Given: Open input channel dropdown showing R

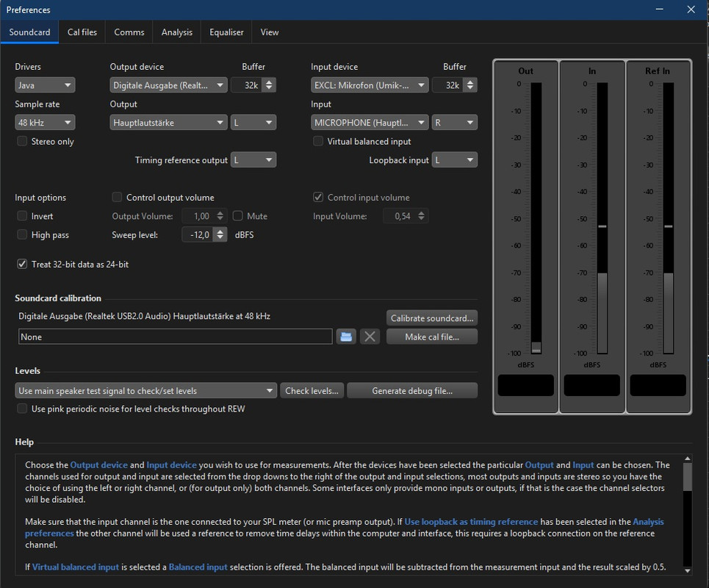Looking at the screenshot, I should [x=455, y=123].
